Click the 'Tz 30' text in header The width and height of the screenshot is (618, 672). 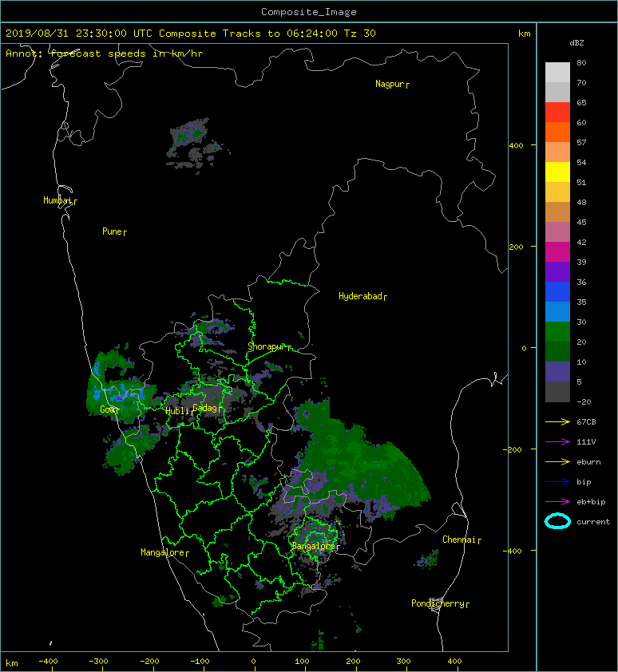[x=360, y=34]
